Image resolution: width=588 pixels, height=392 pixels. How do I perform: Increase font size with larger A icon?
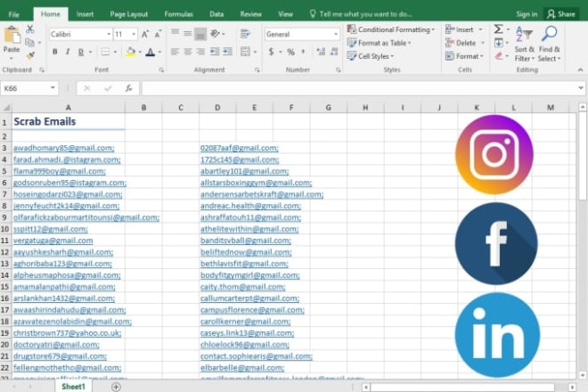coord(144,34)
